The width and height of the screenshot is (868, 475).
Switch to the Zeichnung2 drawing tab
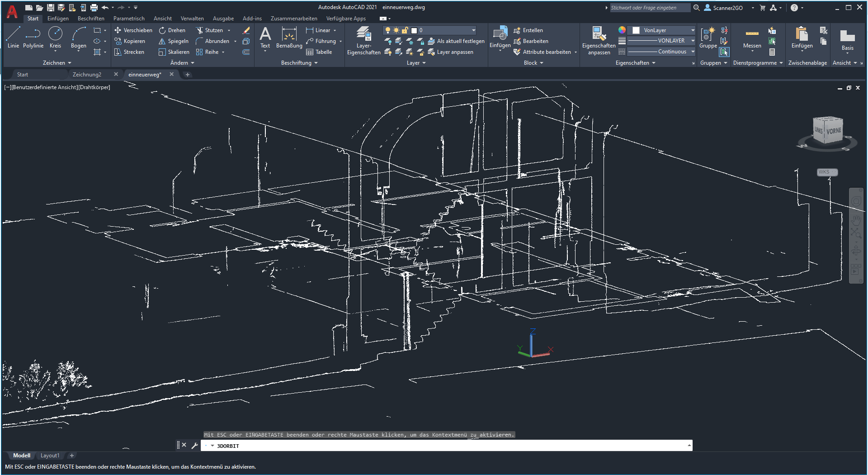(x=87, y=75)
